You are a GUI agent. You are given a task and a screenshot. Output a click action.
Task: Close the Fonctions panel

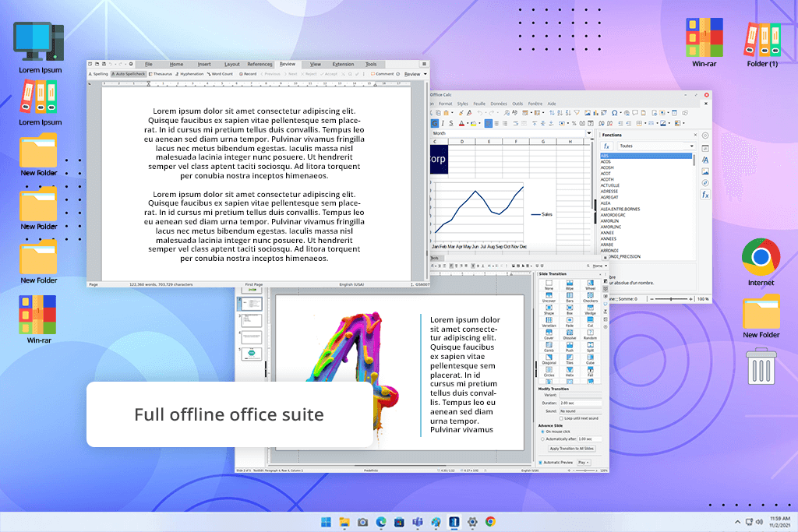click(695, 135)
